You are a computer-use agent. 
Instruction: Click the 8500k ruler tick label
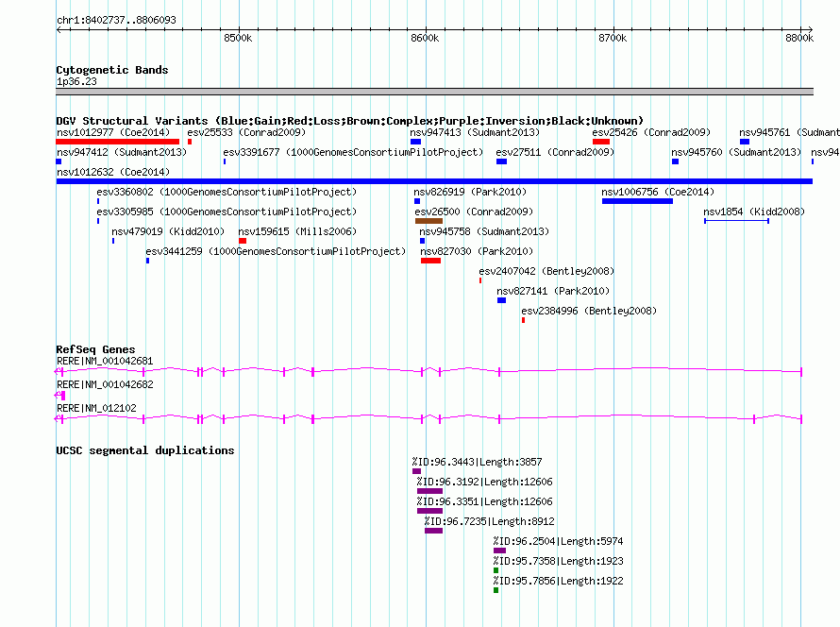pos(238,38)
